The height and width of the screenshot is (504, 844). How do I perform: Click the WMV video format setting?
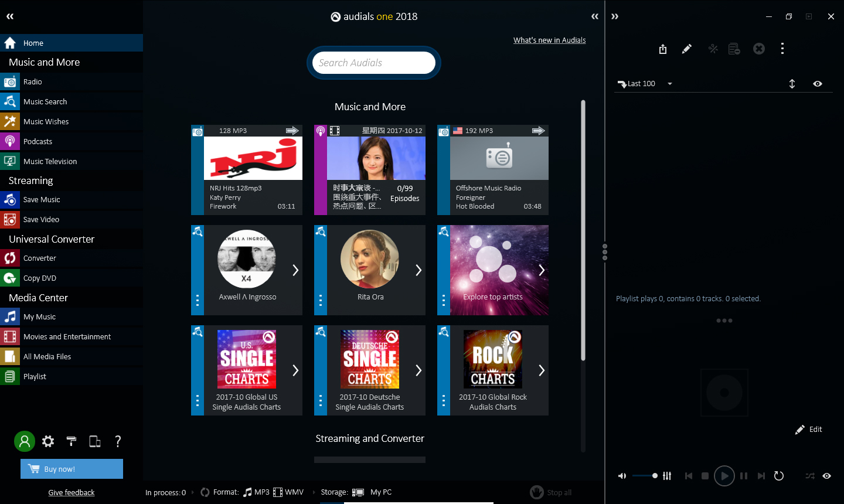coord(288,492)
